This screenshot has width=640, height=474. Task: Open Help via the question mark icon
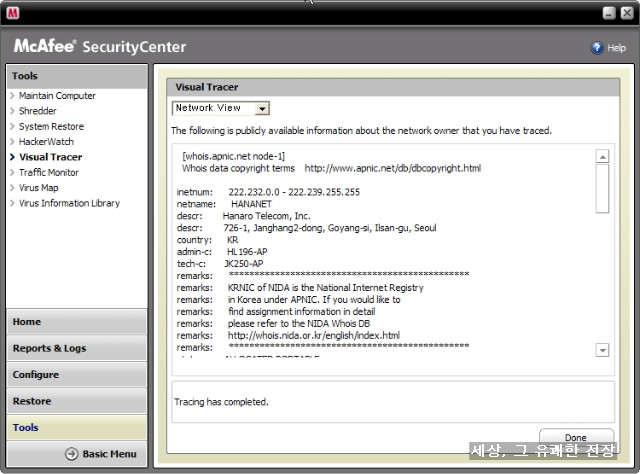[597, 48]
